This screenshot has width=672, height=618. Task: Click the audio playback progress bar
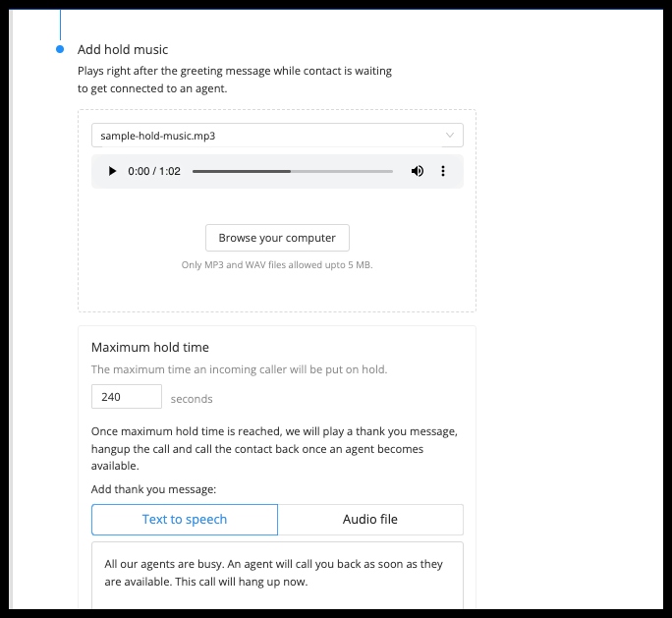(293, 171)
